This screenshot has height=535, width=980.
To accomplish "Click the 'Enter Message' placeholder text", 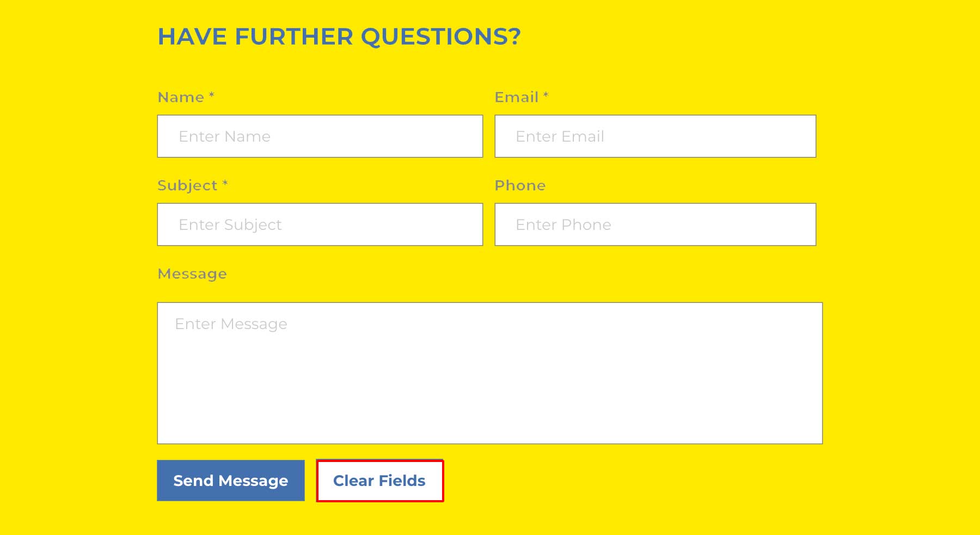I will (x=231, y=324).
